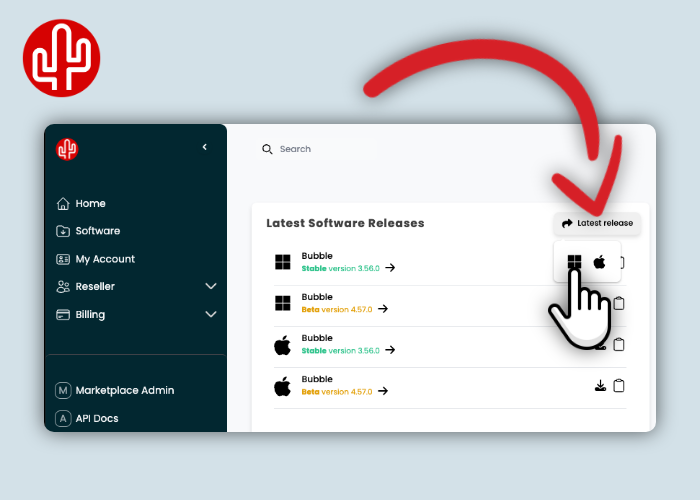Click the search magnifier icon

tap(267, 149)
